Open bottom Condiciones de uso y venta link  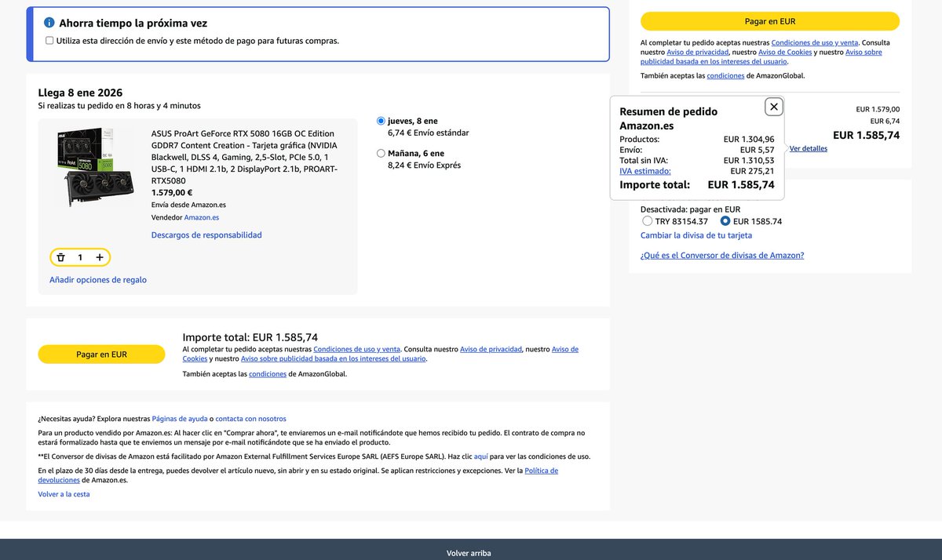(356, 349)
